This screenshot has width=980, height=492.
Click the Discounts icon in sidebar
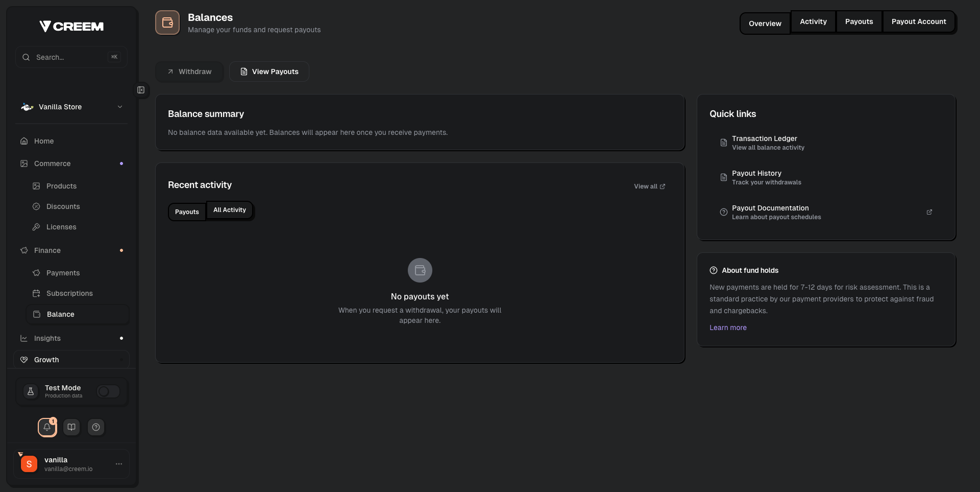click(36, 206)
